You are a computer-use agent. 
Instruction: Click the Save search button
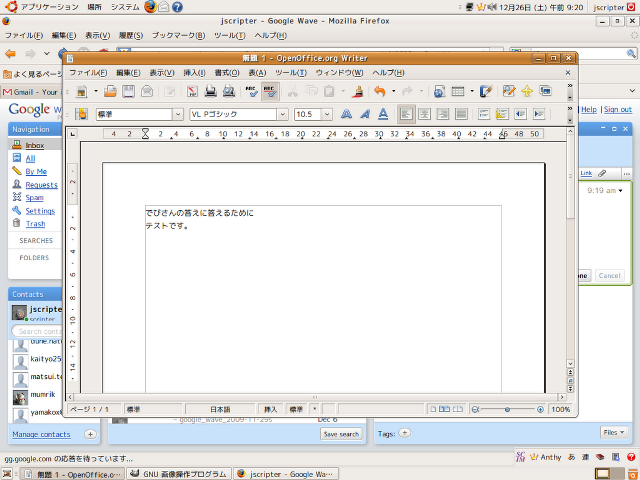[341, 434]
